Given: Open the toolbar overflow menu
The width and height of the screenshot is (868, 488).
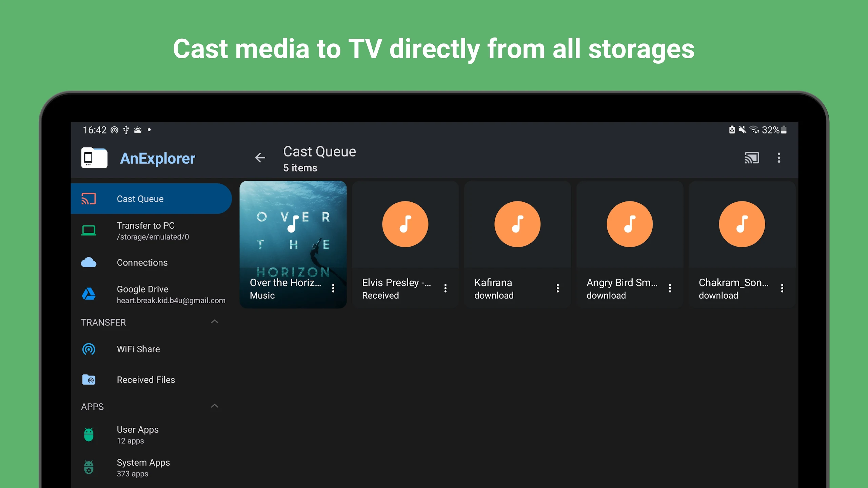Looking at the screenshot, I should (x=779, y=158).
